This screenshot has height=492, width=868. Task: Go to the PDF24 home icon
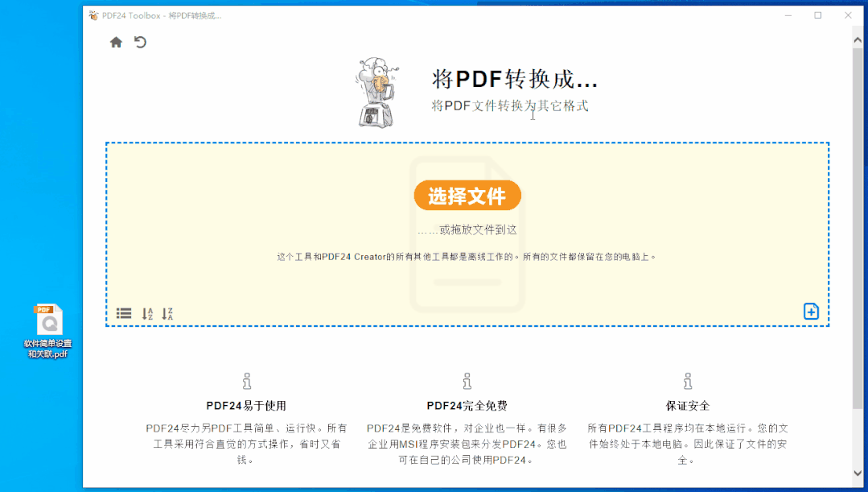pyautogui.click(x=116, y=42)
